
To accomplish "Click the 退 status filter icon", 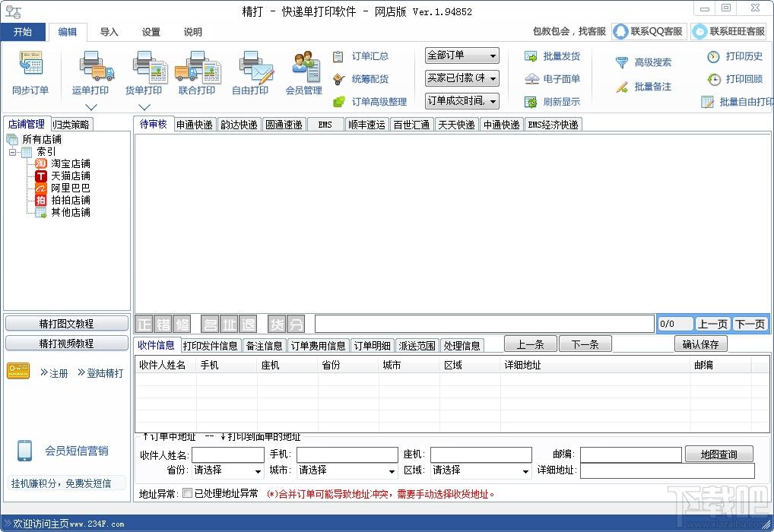I will coord(249,325).
